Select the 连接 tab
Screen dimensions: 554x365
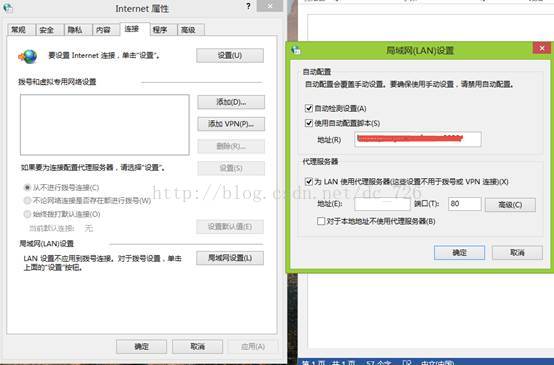(135, 29)
